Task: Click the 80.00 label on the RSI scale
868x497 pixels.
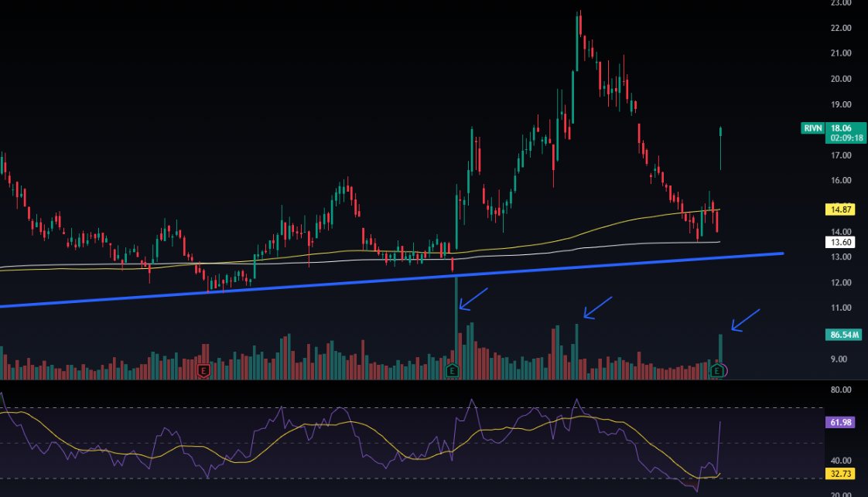Action: click(x=841, y=389)
